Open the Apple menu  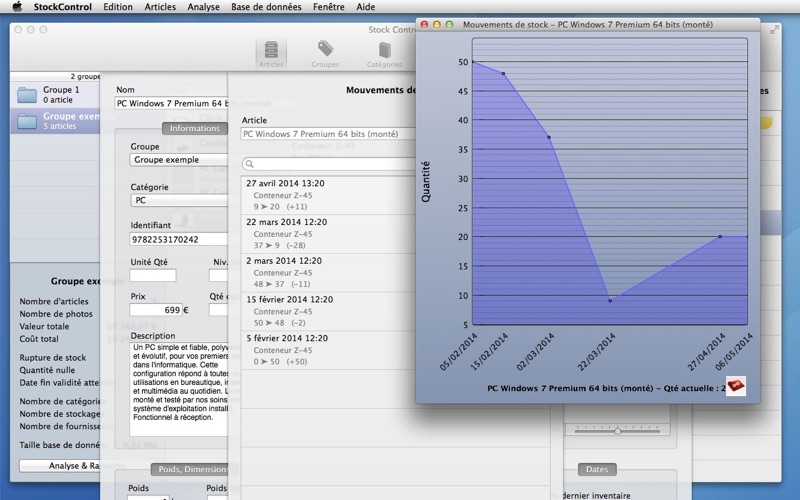(17, 7)
